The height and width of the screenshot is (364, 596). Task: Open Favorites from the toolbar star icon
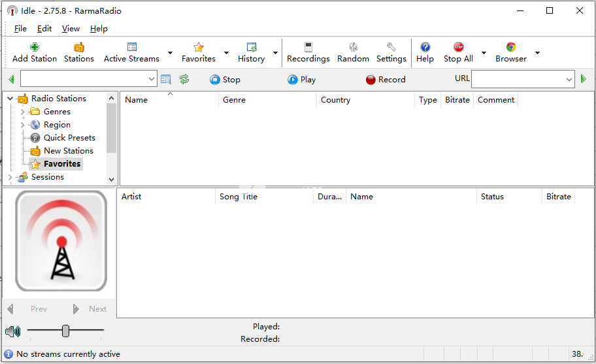[199, 47]
